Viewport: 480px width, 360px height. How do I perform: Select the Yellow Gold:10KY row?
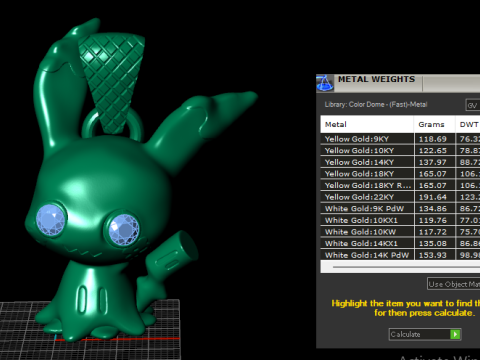400,151
